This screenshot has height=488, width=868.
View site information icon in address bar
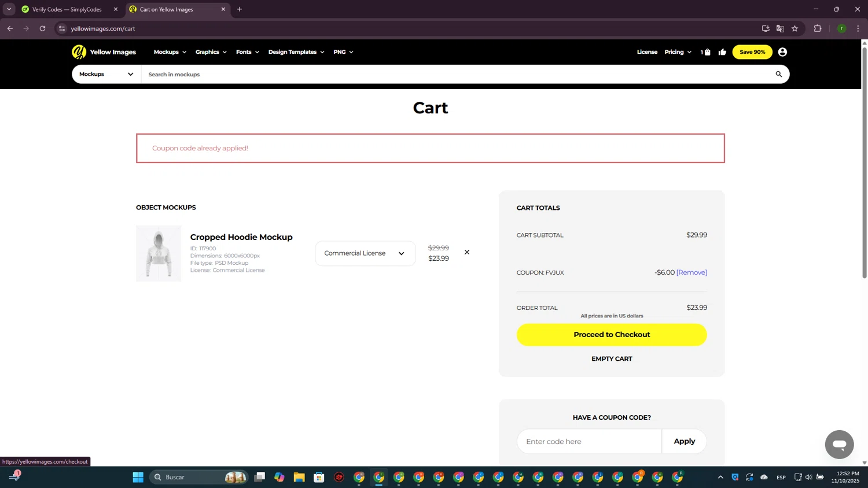[62, 28]
